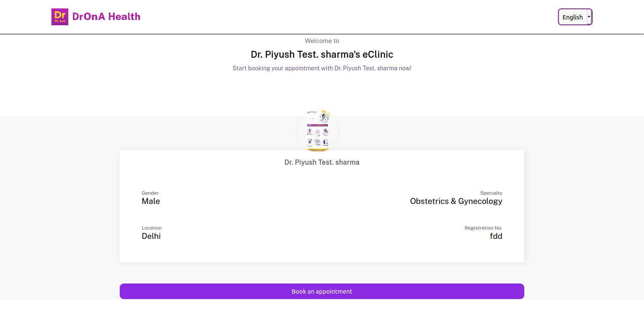The width and height of the screenshot is (644, 321).
Task: Click the registration number value fdd
Action: click(x=496, y=236)
